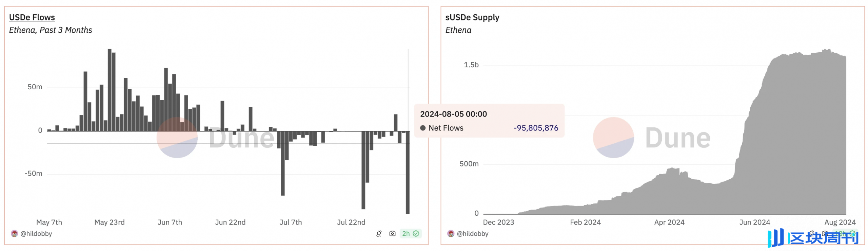Click the last negative bar for Aug 5th
Image resolution: width=868 pixels, height=251 pixels.
408,173
